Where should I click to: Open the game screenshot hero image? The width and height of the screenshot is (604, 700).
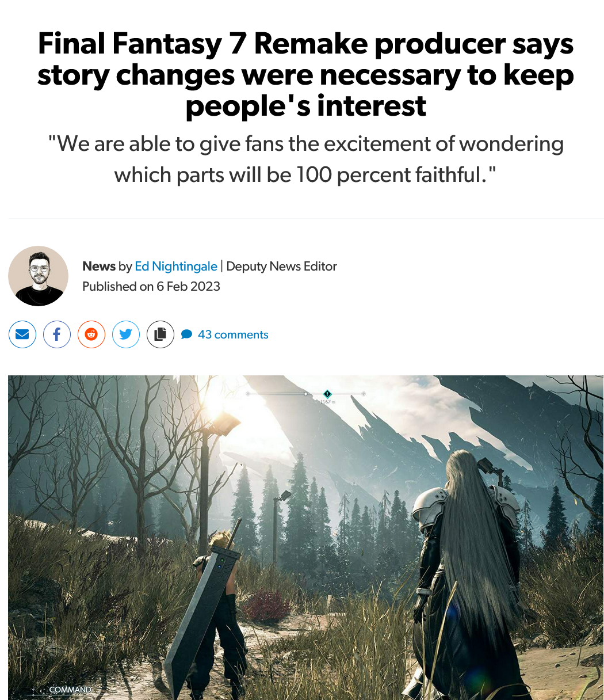point(305,538)
